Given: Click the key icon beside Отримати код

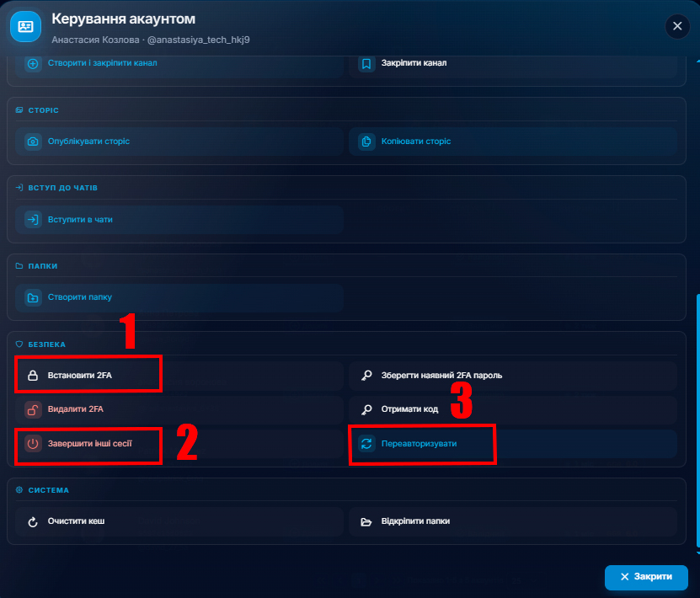Looking at the screenshot, I should 366,409.
